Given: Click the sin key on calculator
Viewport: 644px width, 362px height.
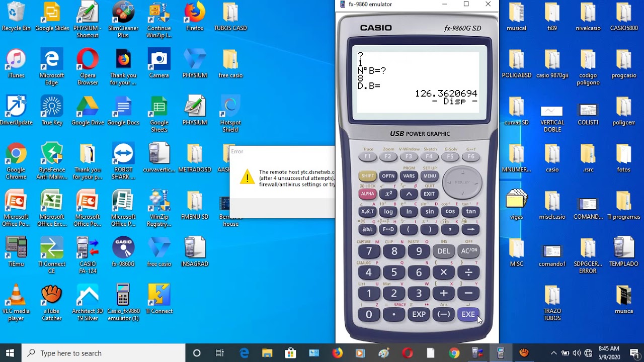Looking at the screenshot, I should click(429, 211).
